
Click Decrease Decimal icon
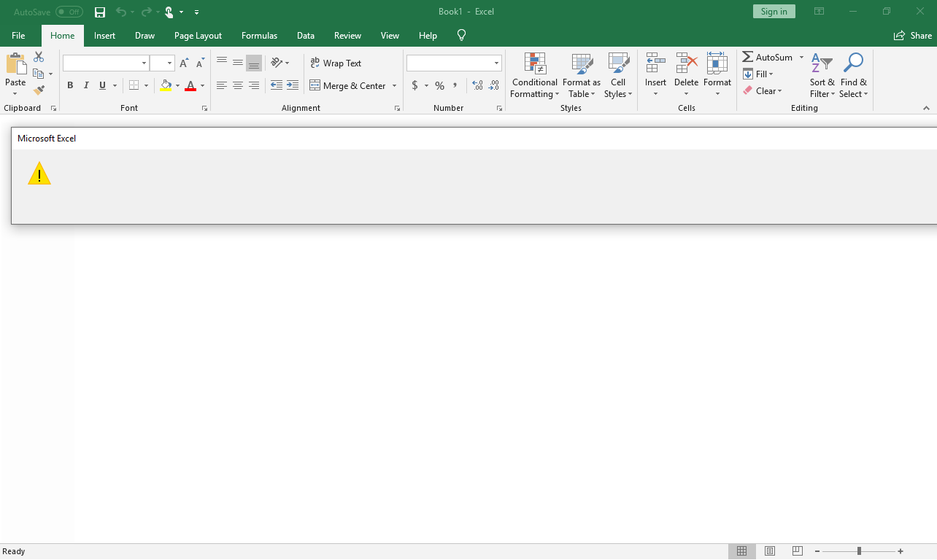tap(494, 85)
